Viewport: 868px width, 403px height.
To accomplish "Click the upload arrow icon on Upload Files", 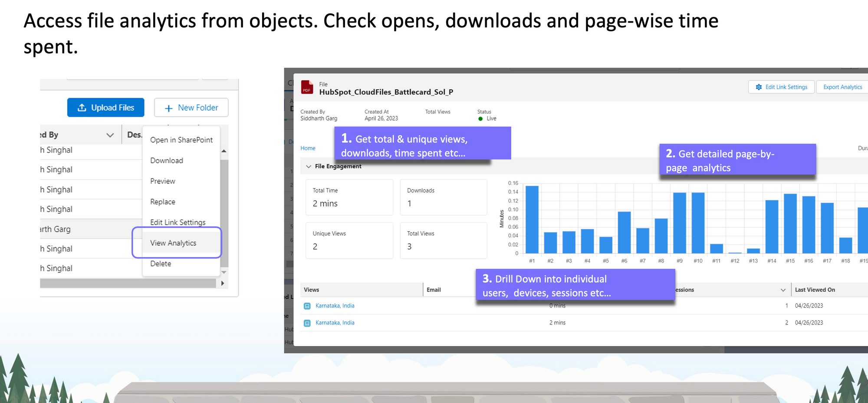I will 82,108.
